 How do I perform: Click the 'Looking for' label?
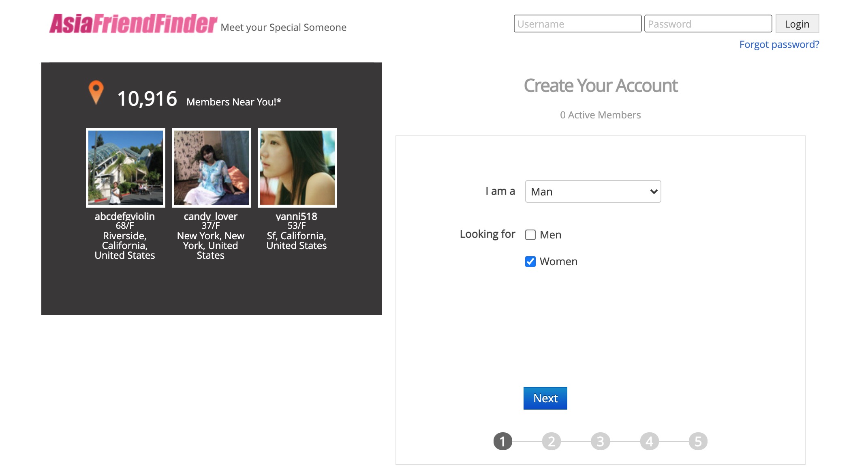487,234
